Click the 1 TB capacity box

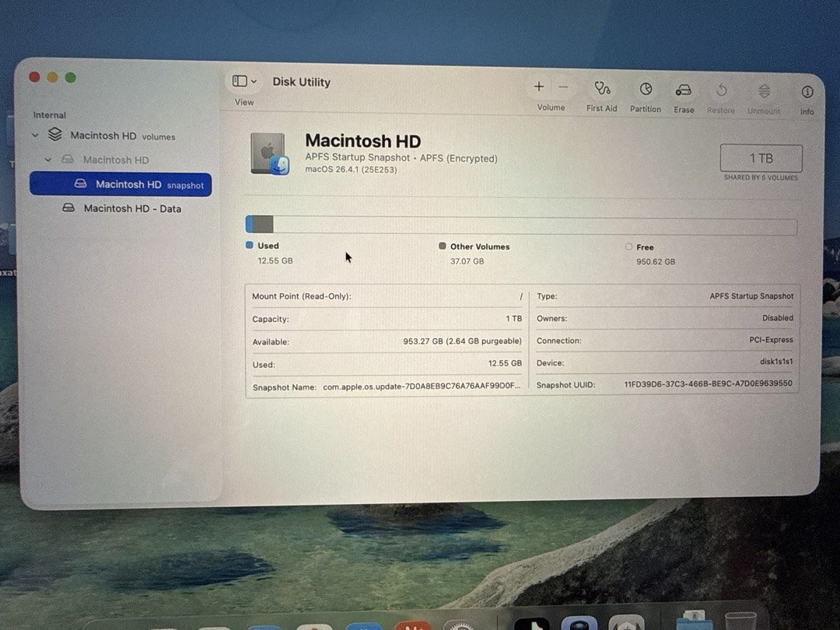[x=761, y=158]
